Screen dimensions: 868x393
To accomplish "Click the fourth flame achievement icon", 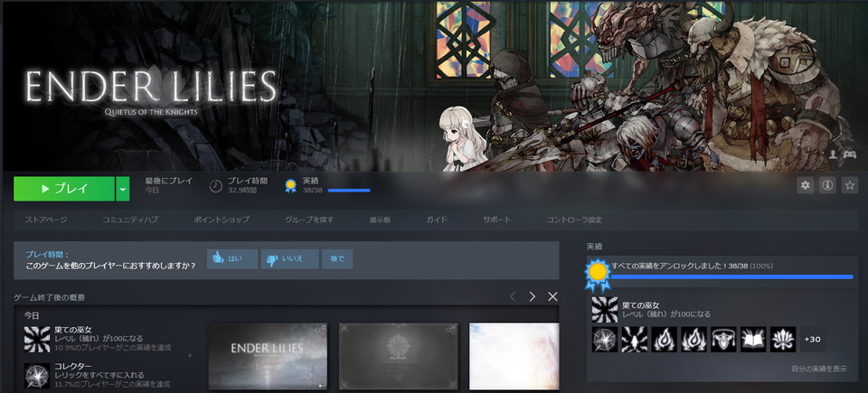I will (693, 340).
